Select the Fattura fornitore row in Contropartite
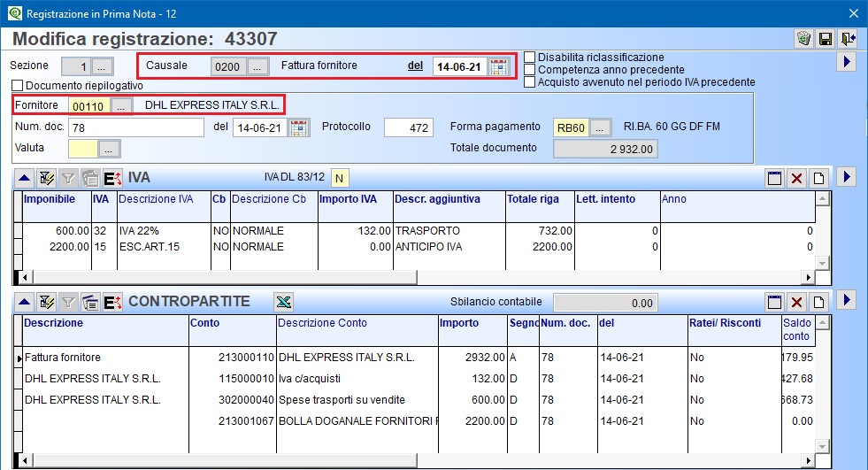Image resolution: width=868 pixels, height=470 pixels. pos(62,358)
